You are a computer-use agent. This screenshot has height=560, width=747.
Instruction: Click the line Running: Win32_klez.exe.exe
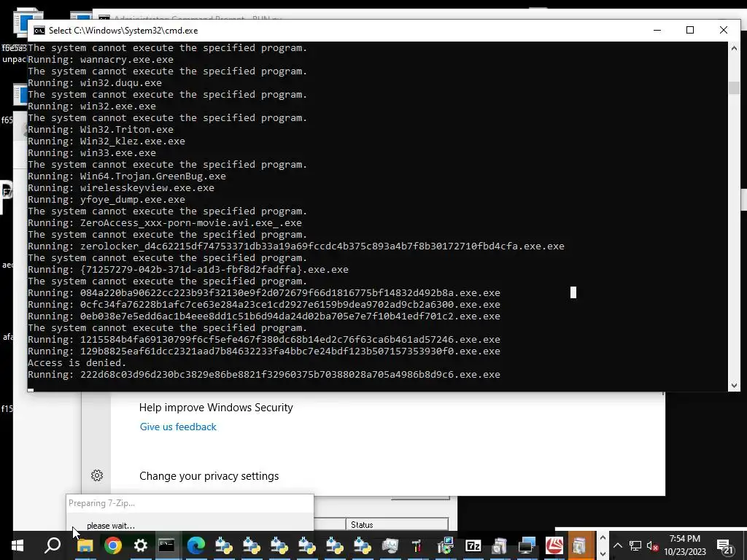107,141
